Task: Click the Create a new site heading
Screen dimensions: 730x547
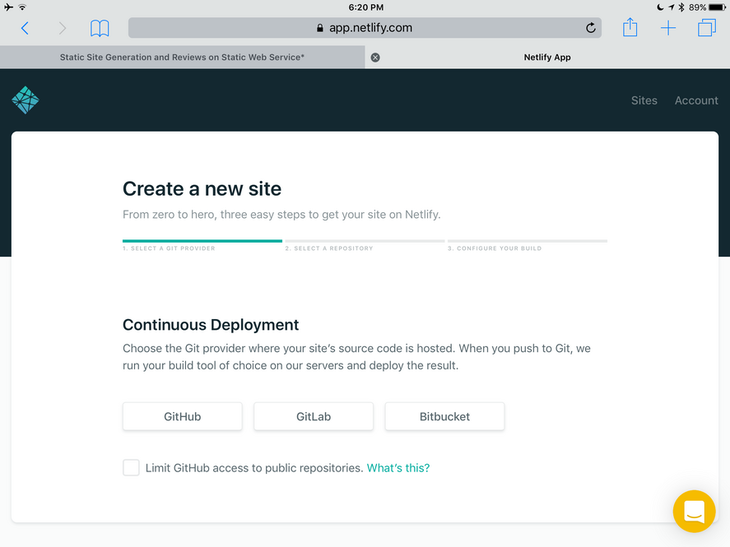Action: [202, 189]
